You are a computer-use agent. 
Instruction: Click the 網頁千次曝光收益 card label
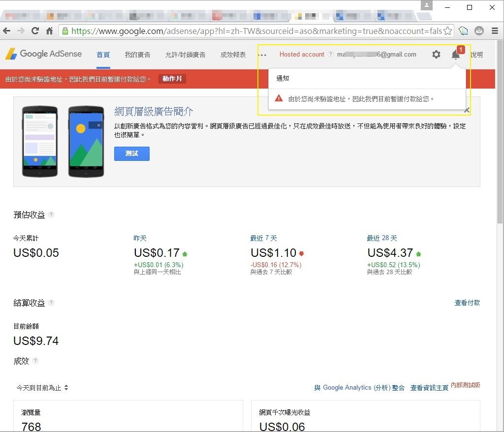pyautogui.click(x=285, y=412)
